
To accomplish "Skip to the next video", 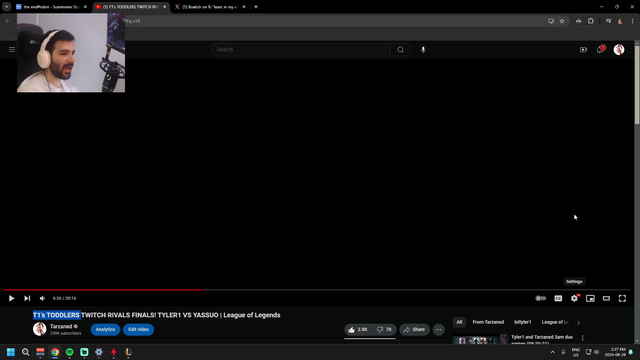I will [27, 298].
